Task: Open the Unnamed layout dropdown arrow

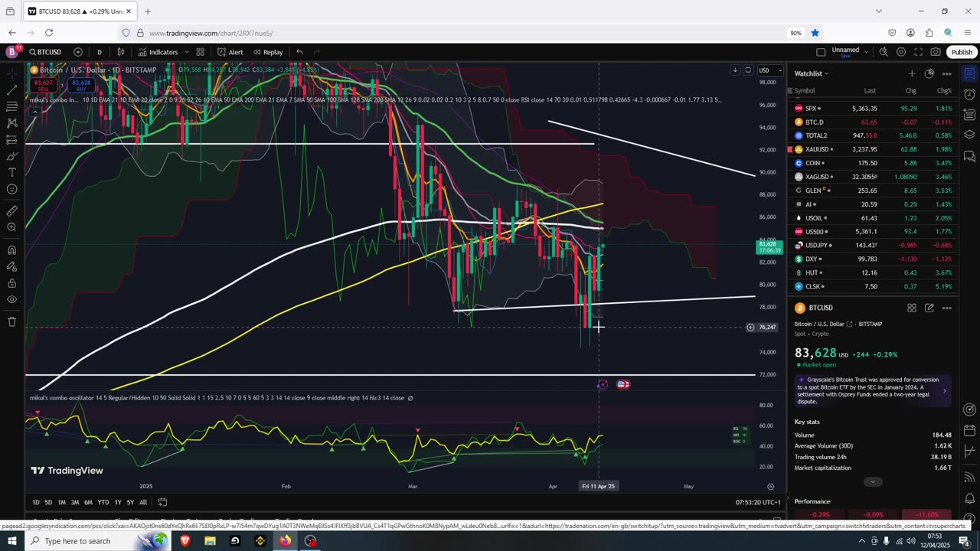Action: click(866, 51)
